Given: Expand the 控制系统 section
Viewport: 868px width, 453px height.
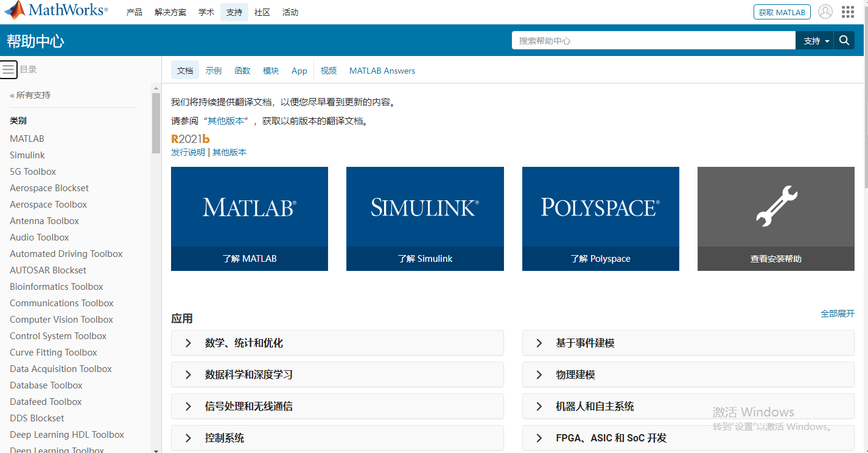Looking at the screenshot, I should (337, 438).
